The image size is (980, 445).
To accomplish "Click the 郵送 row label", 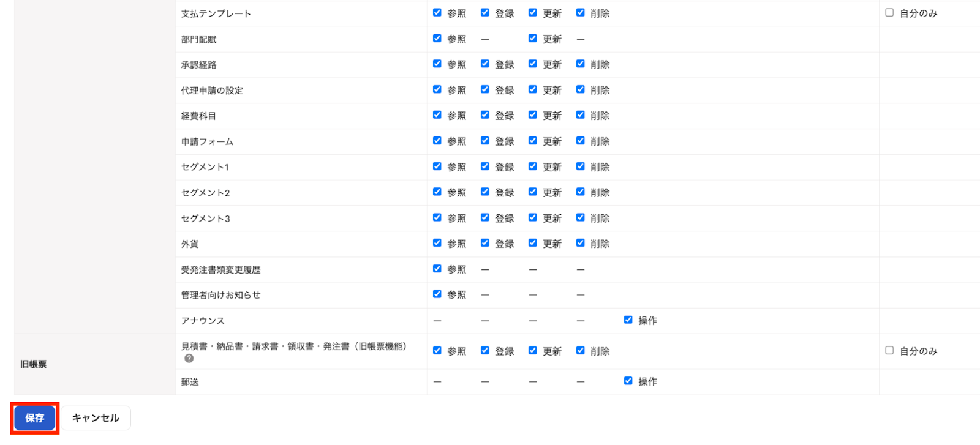I will coord(190,382).
